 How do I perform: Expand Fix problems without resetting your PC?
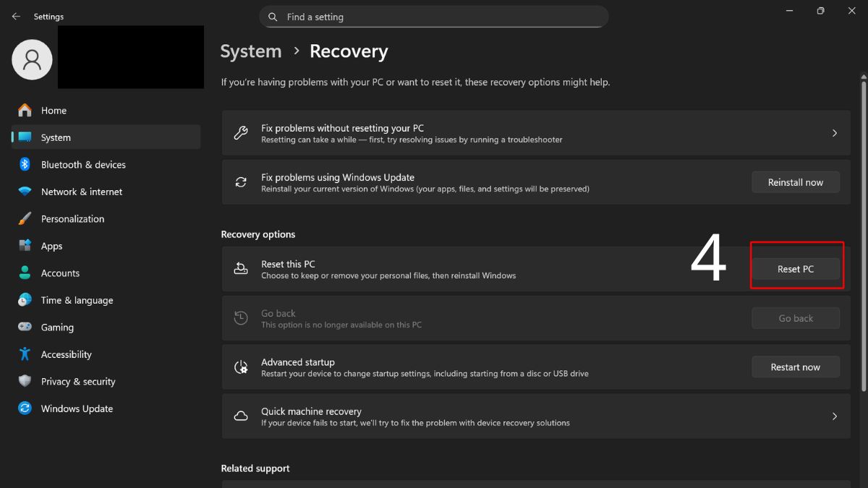point(834,133)
